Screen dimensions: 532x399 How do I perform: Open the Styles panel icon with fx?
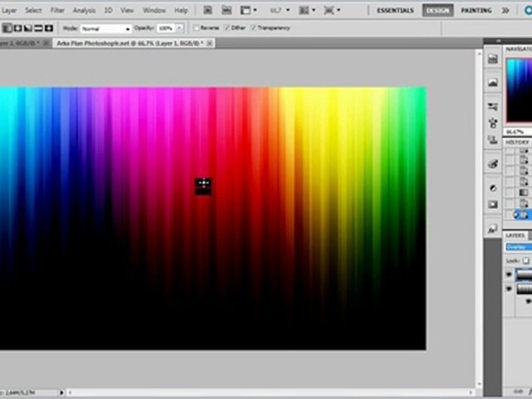(492, 229)
